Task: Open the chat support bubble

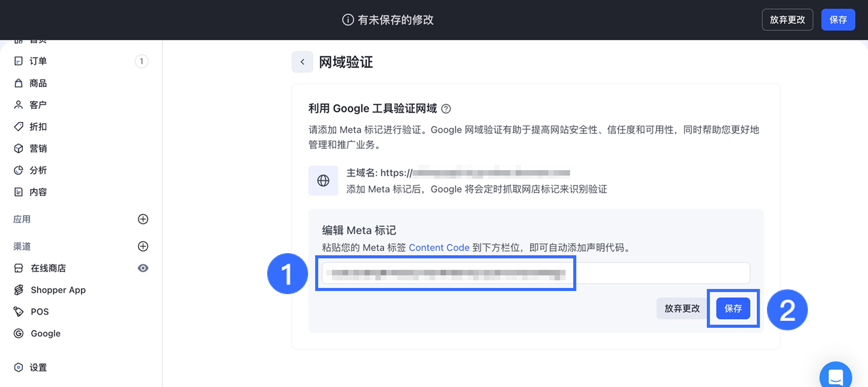Action: click(835, 377)
